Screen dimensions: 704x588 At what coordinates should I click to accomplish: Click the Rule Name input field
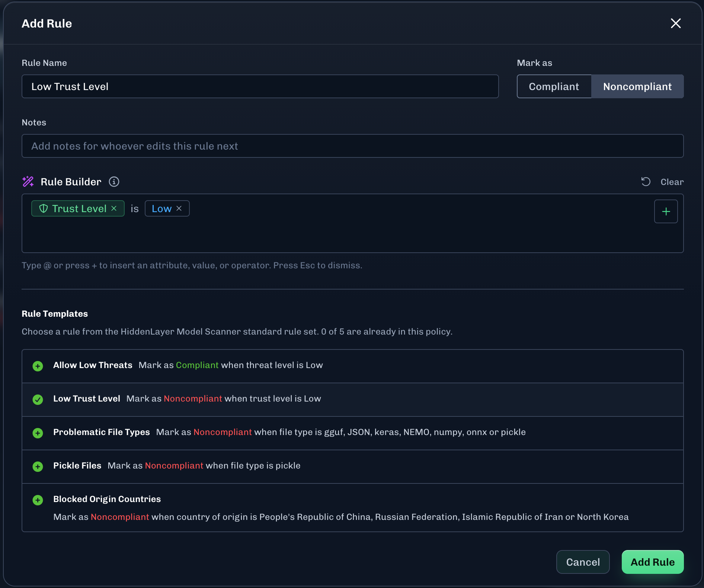[x=260, y=86]
